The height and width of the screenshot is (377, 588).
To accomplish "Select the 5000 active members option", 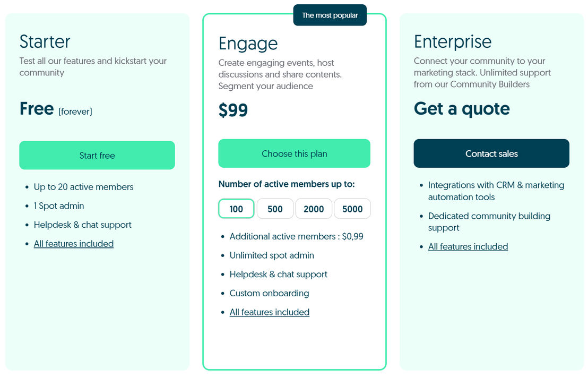I will [x=352, y=209].
